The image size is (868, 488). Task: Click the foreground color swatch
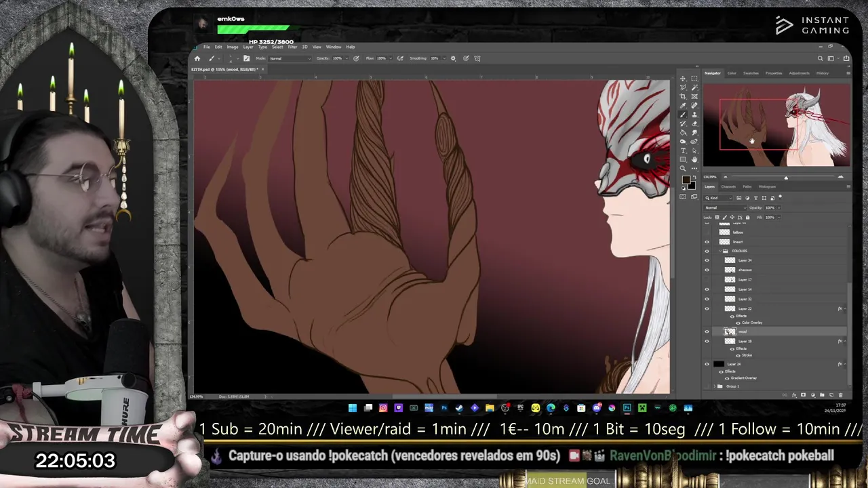coord(686,180)
